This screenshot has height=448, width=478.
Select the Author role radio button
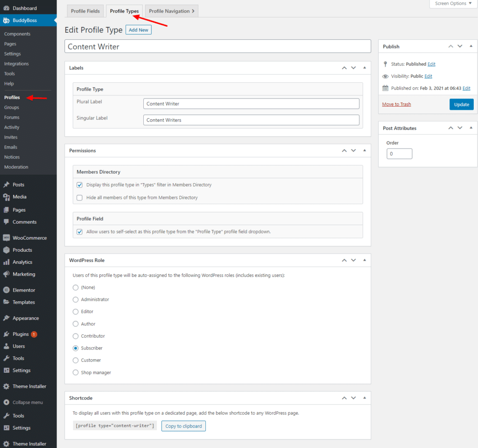click(x=76, y=324)
